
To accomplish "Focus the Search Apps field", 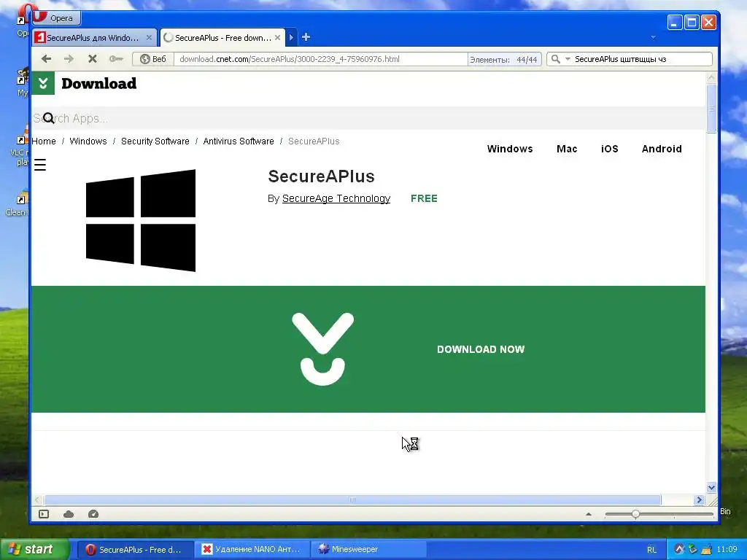I will tap(368, 118).
